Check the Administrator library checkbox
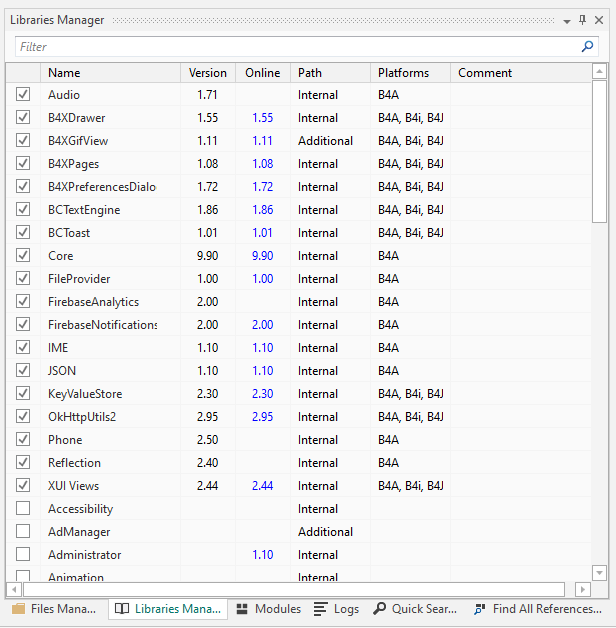 pyautogui.click(x=23, y=554)
